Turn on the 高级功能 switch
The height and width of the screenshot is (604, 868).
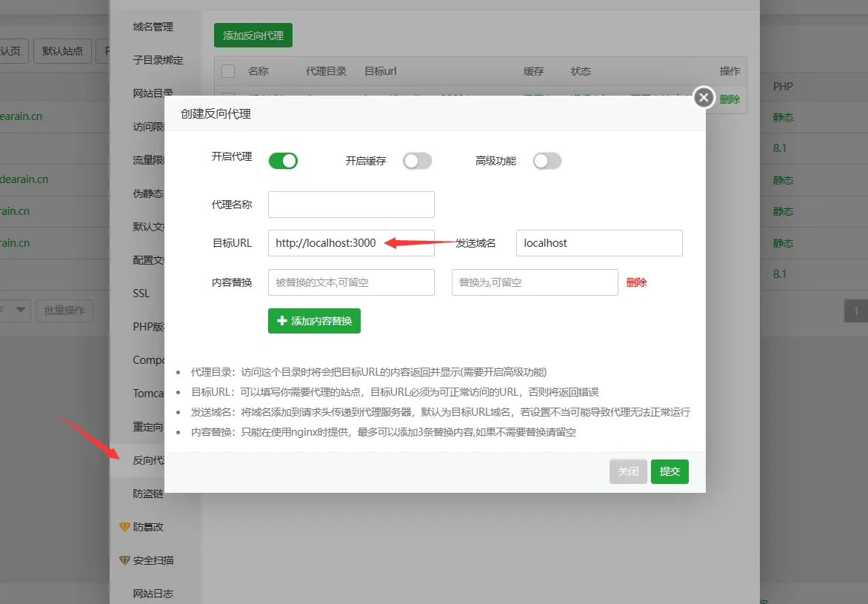[547, 161]
